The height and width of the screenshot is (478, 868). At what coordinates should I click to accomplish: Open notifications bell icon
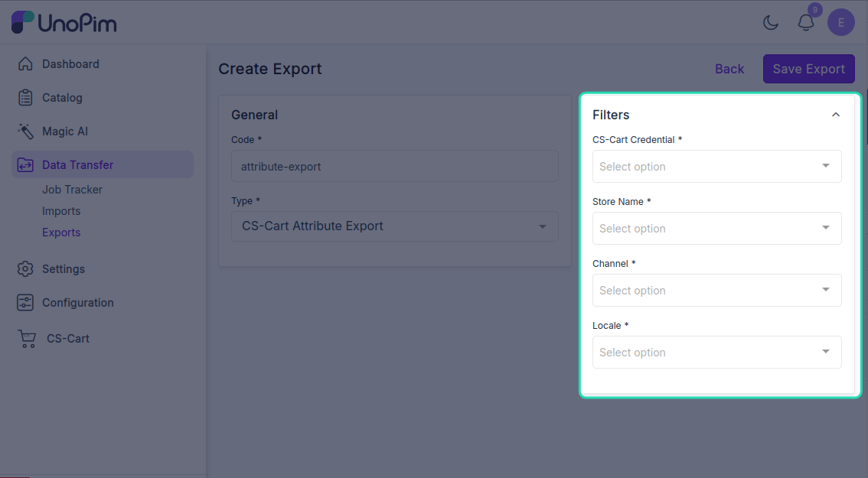[x=806, y=23]
